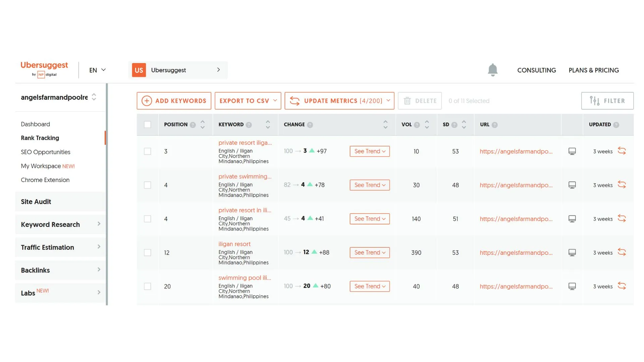Image resolution: width=644 pixels, height=362 pixels.
Task: Open URL link for private swimming... row
Action: coord(516,185)
